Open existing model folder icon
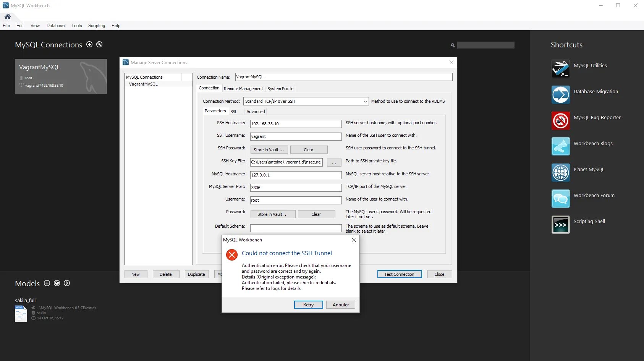Screen dimensions: 644x361 click(x=57, y=283)
